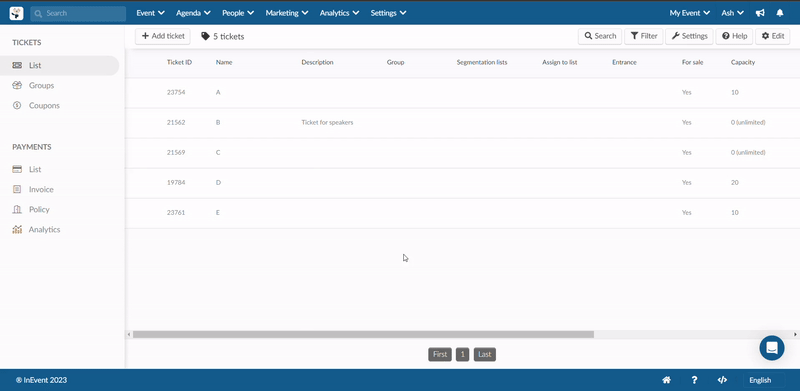The image size is (800, 391).
Task: Open Policy in sidebar
Action: [x=39, y=209]
